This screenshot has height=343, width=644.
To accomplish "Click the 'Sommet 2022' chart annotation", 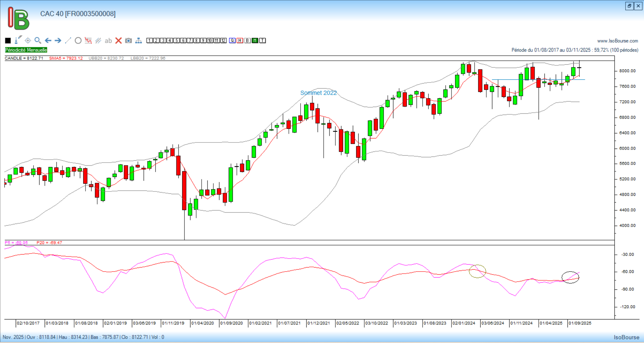I will 318,93.
